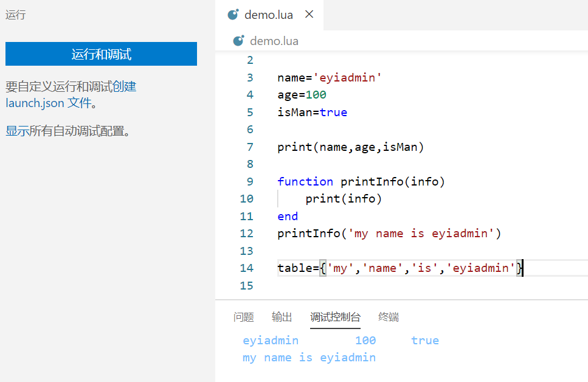588x382 pixels.
Task: Click line number 14 in gutter
Action: click(x=247, y=268)
